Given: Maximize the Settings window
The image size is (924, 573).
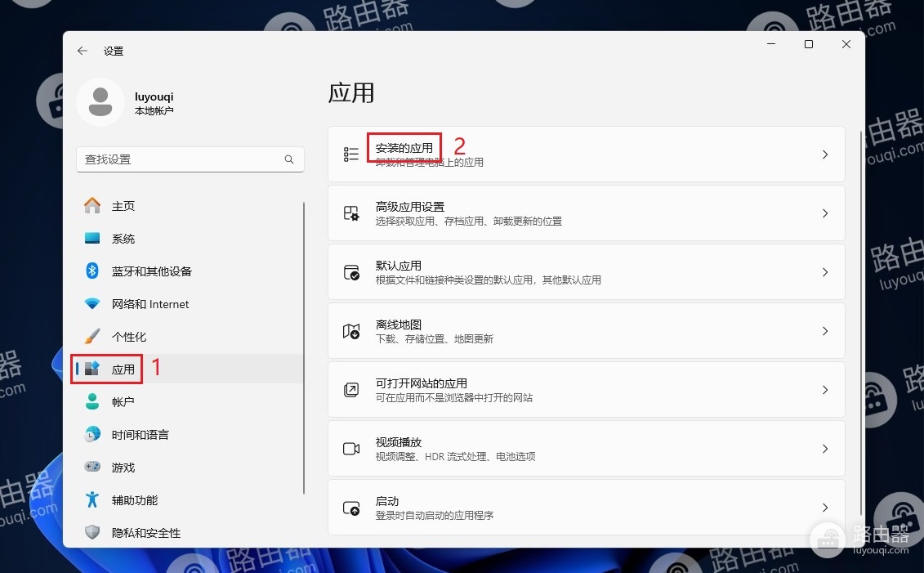Looking at the screenshot, I should click(809, 44).
